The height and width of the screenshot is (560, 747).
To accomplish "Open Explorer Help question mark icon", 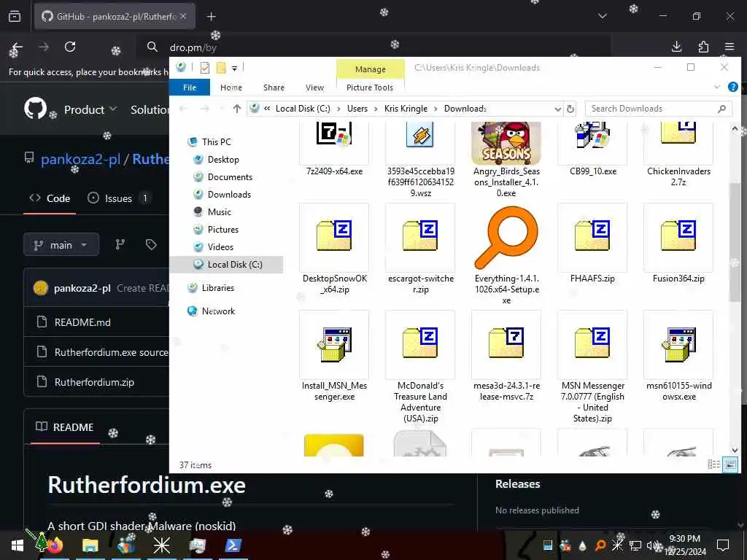I will pos(732,87).
